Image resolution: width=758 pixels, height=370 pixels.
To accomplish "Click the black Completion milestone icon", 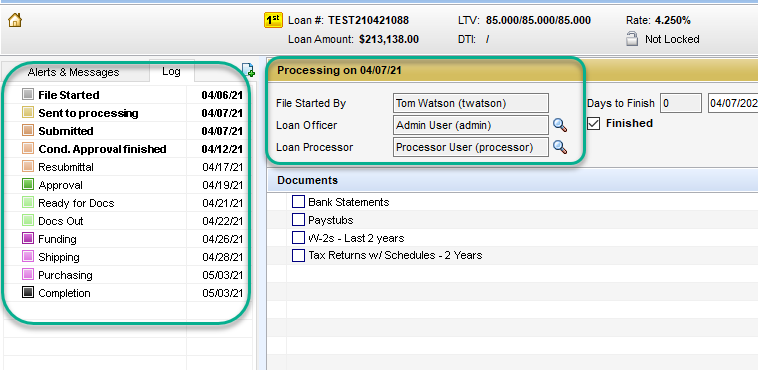I will click(28, 293).
